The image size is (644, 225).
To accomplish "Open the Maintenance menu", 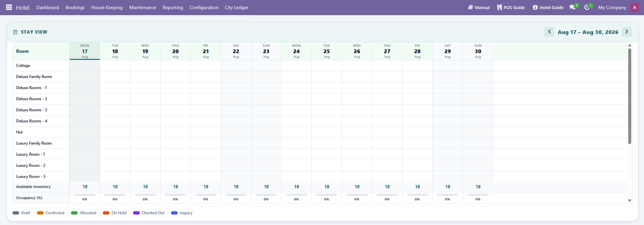I will pos(143,7).
